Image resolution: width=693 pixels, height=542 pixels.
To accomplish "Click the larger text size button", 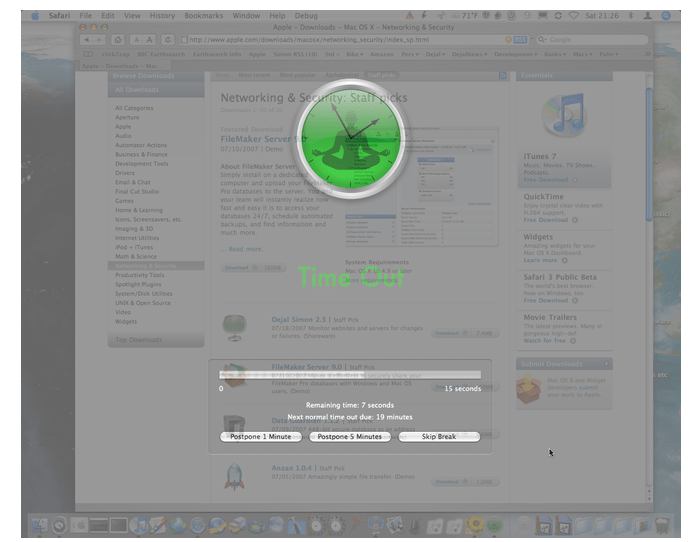I will tap(150, 40).
